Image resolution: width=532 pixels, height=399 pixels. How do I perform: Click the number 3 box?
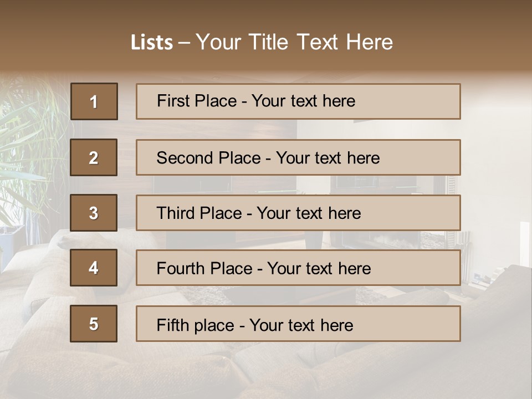pyautogui.click(x=94, y=213)
